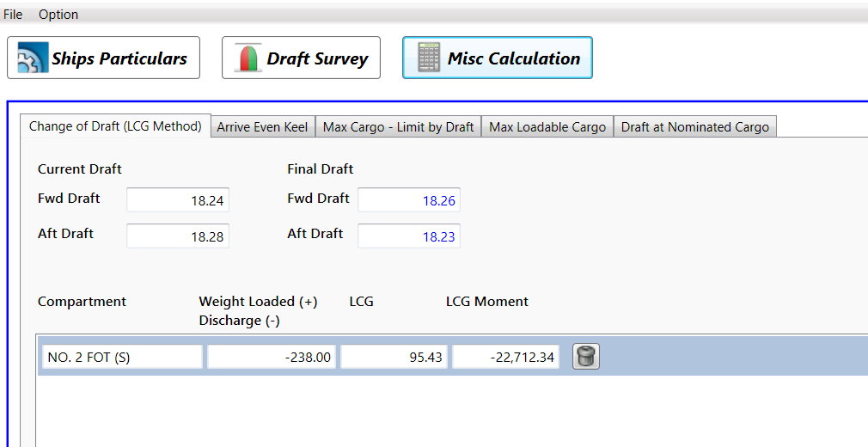This screenshot has width=868, height=447.
Task: Select the Final Fwd Draft field showing 18.26
Action: click(409, 200)
